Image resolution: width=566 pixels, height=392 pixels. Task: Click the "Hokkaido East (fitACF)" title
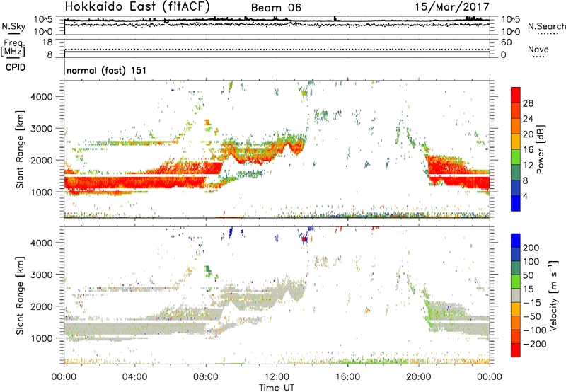click(137, 6)
